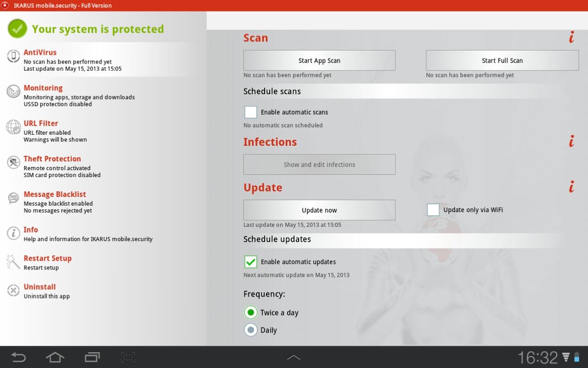Select the Monitoring radar icon
588x368 pixels.
13,92
